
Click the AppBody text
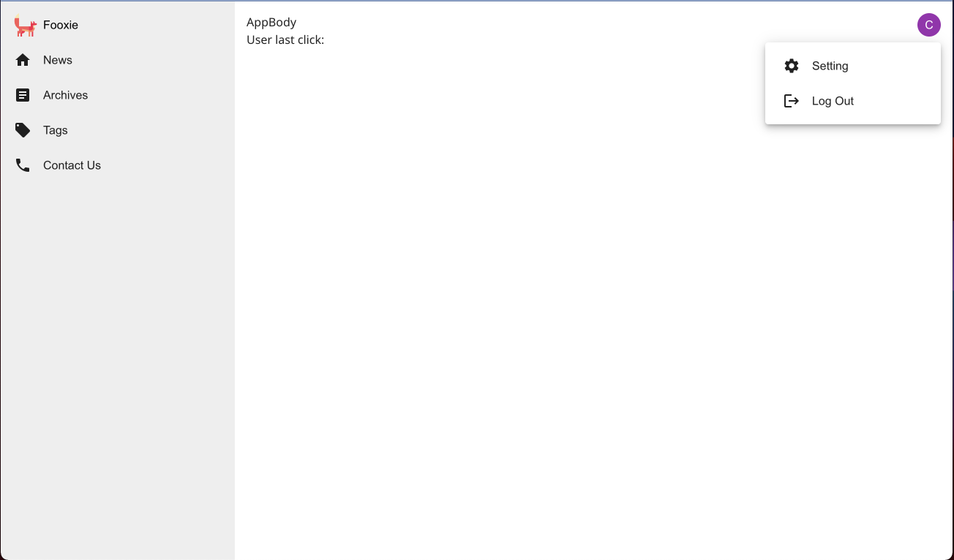click(271, 23)
